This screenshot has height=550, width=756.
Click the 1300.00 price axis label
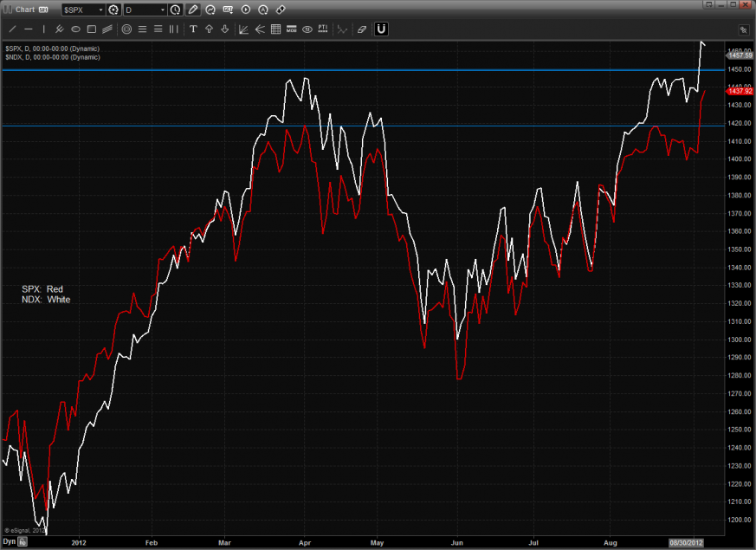coord(740,340)
